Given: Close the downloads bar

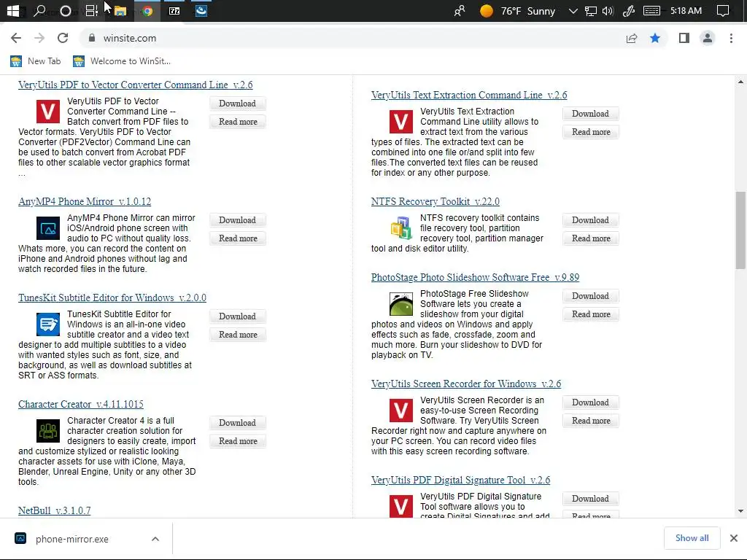Looking at the screenshot, I should point(734,538).
